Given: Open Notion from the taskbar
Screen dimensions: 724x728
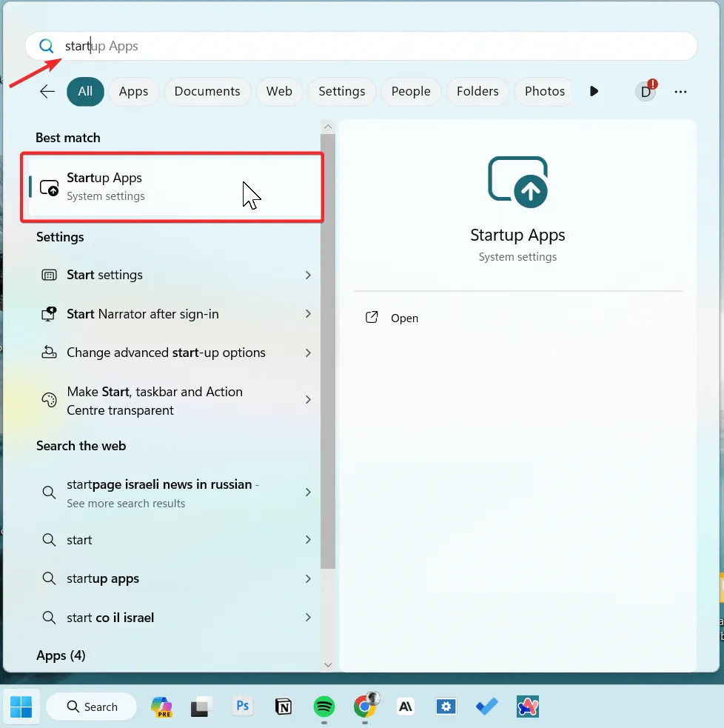Looking at the screenshot, I should point(284,707).
